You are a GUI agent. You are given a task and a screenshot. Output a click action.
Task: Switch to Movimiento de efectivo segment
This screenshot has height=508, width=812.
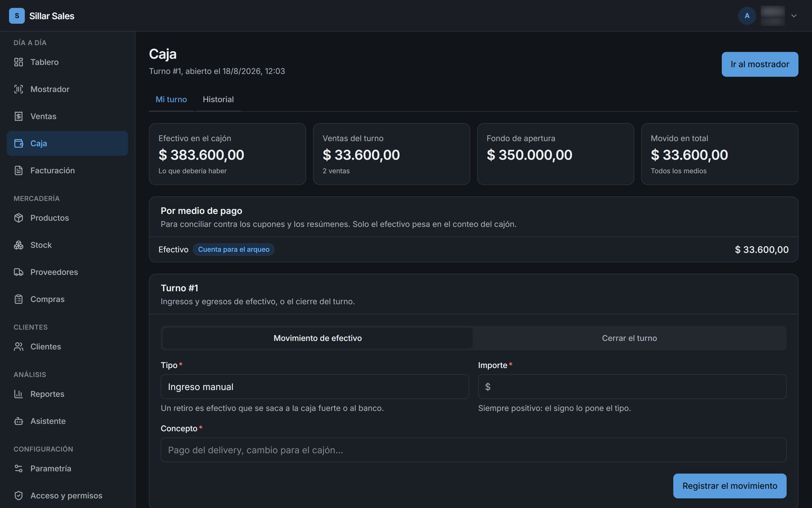pos(317,338)
